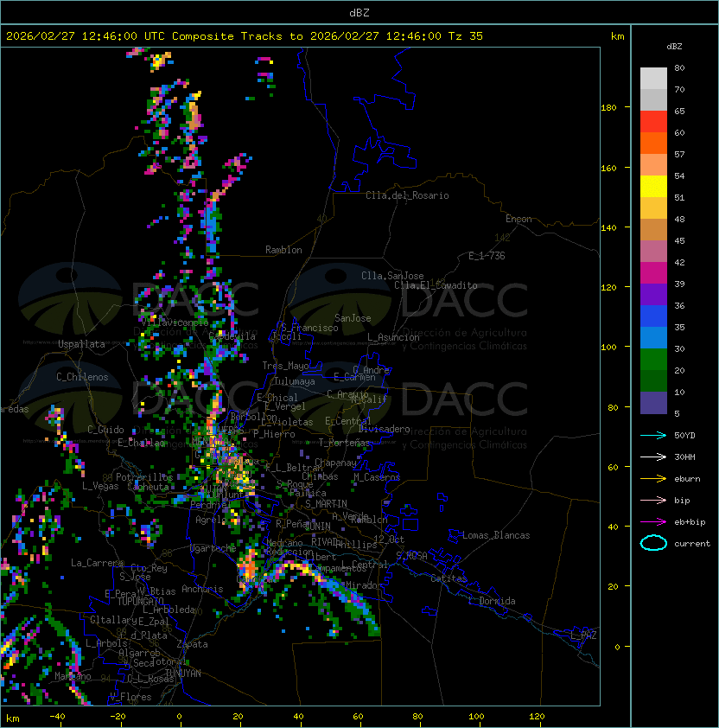Click the pink bip arrow legend icon

pyautogui.click(x=653, y=500)
